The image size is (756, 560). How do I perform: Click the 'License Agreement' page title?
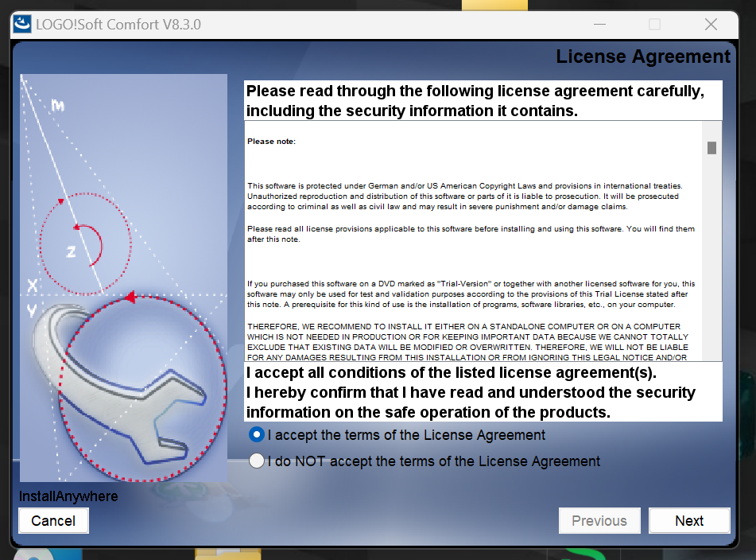click(x=642, y=56)
